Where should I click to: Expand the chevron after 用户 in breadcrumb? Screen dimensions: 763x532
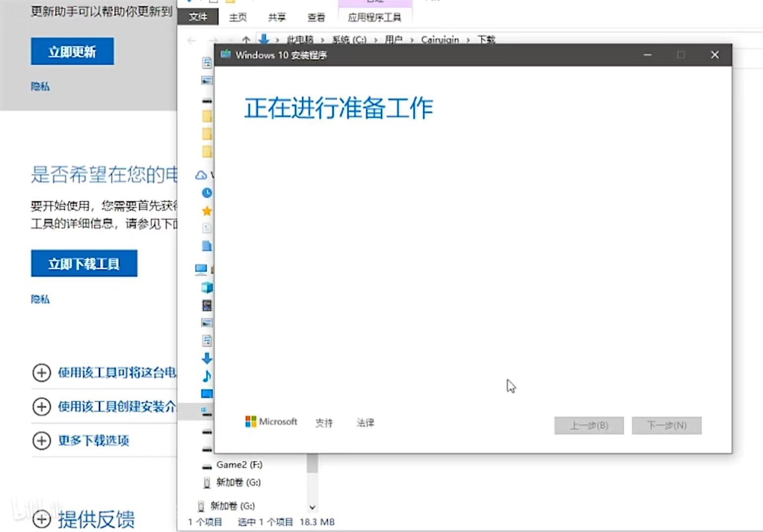412,40
